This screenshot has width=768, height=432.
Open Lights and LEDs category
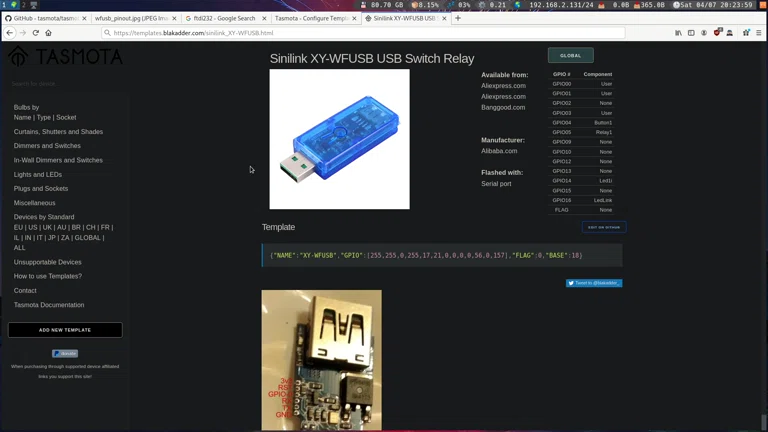pos(38,174)
